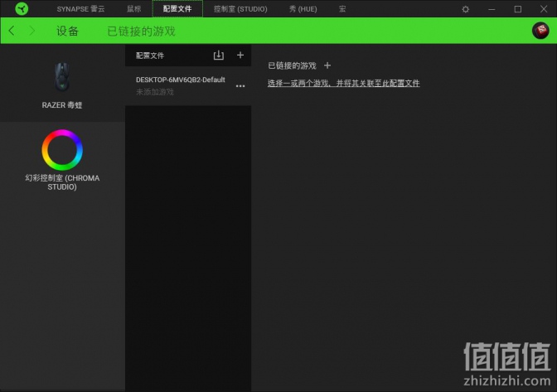
Task: Click the 幻彩控制室 (CHROMA STUDIO) label
Action: pyautogui.click(x=62, y=182)
